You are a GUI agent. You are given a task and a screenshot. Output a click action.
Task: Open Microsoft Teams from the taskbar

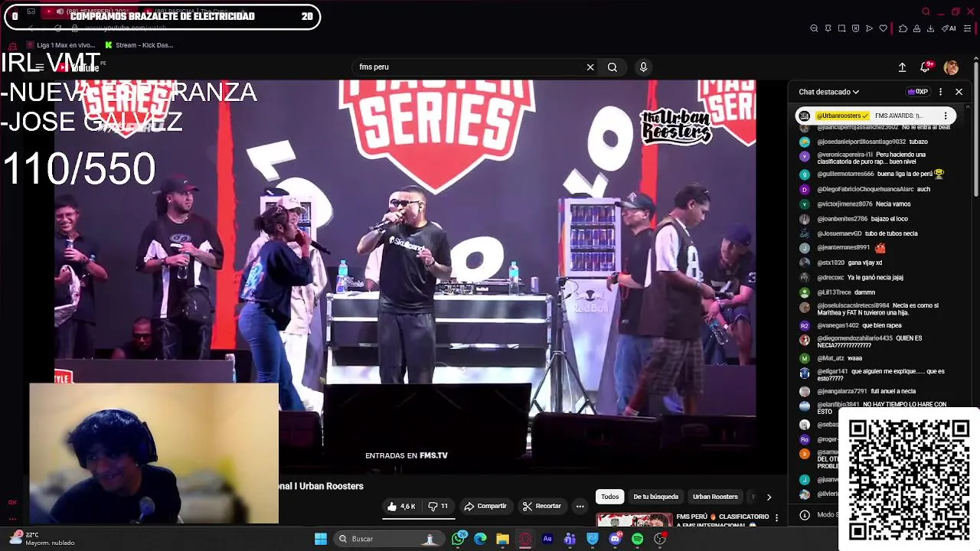pyautogui.click(x=570, y=539)
